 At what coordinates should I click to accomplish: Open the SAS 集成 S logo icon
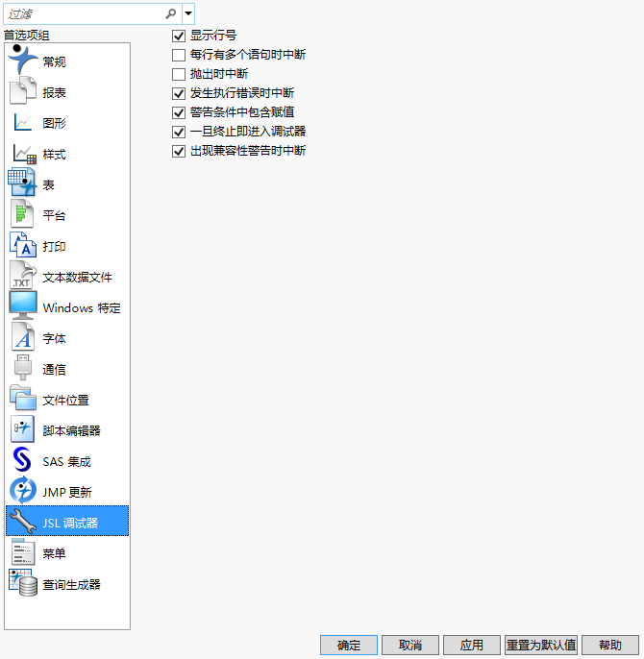[22, 459]
